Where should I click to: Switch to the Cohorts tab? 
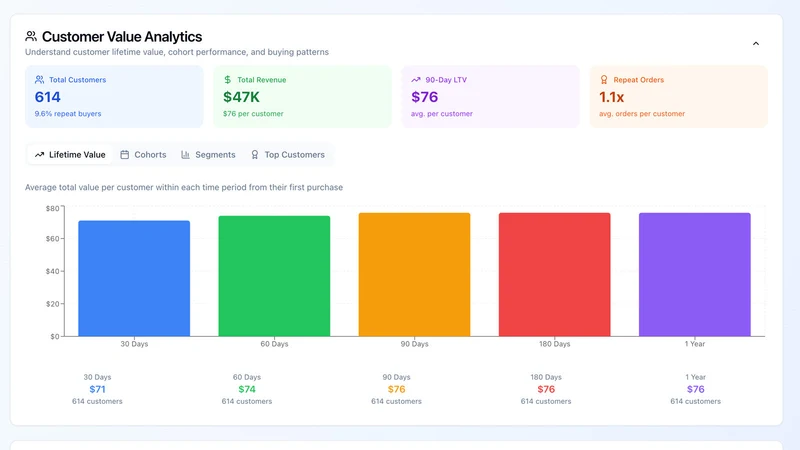pyautogui.click(x=143, y=155)
